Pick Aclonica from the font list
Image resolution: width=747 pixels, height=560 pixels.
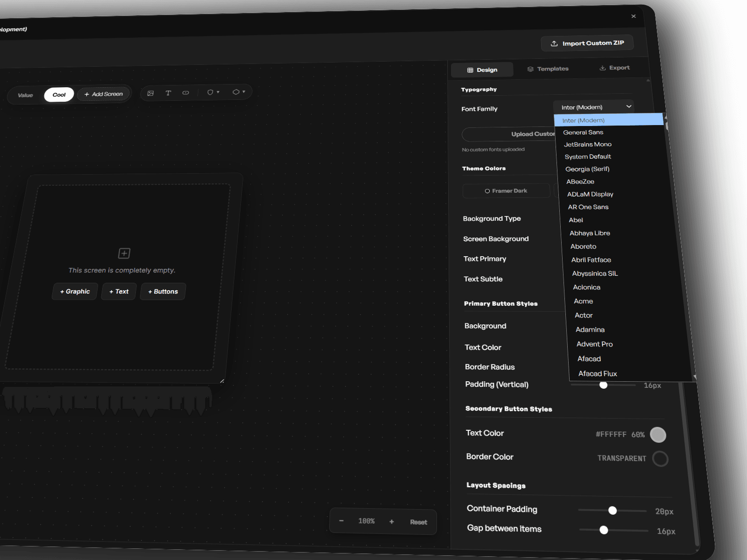pos(586,287)
